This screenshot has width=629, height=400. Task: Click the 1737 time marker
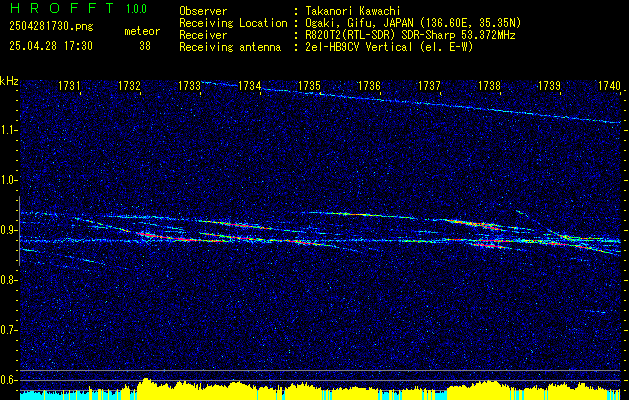coord(429,86)
